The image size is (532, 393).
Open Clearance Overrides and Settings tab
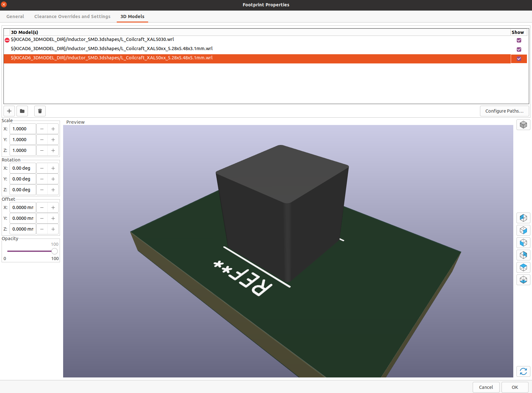72,16
